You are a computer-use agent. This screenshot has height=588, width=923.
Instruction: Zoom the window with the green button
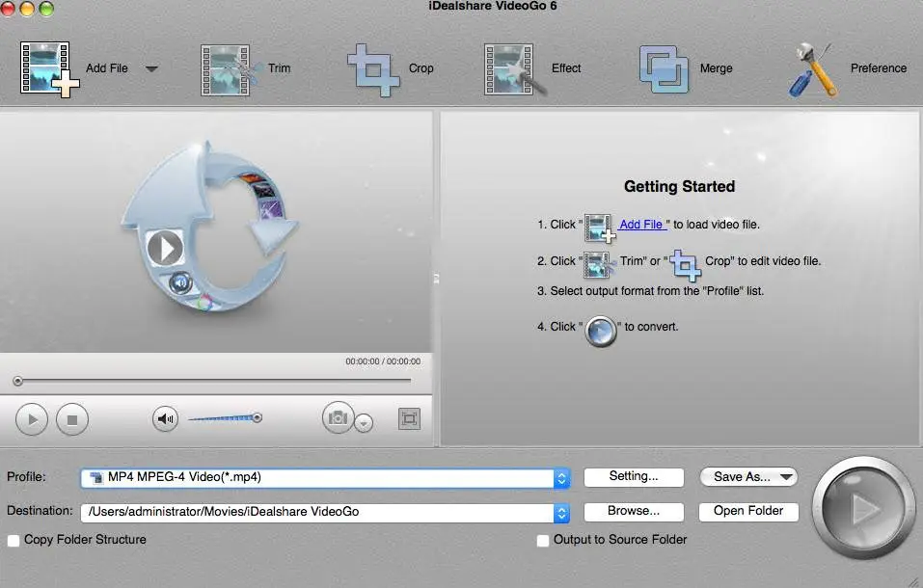[46, 8]
